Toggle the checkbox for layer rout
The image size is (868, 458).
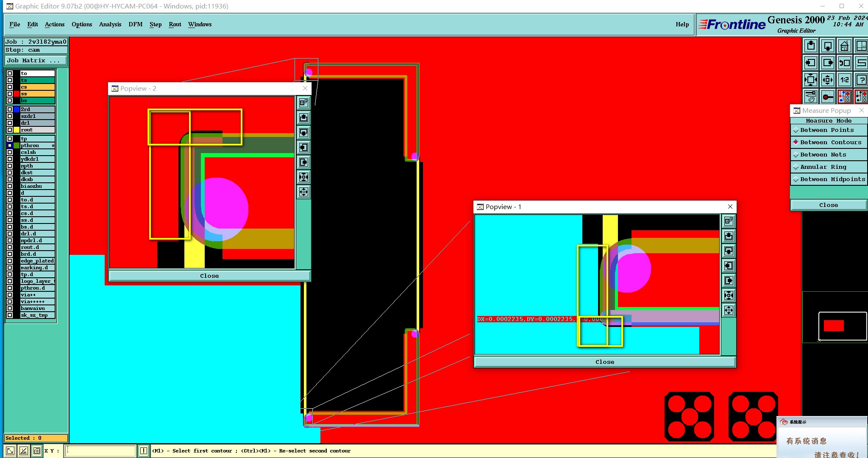pos(10,130)
